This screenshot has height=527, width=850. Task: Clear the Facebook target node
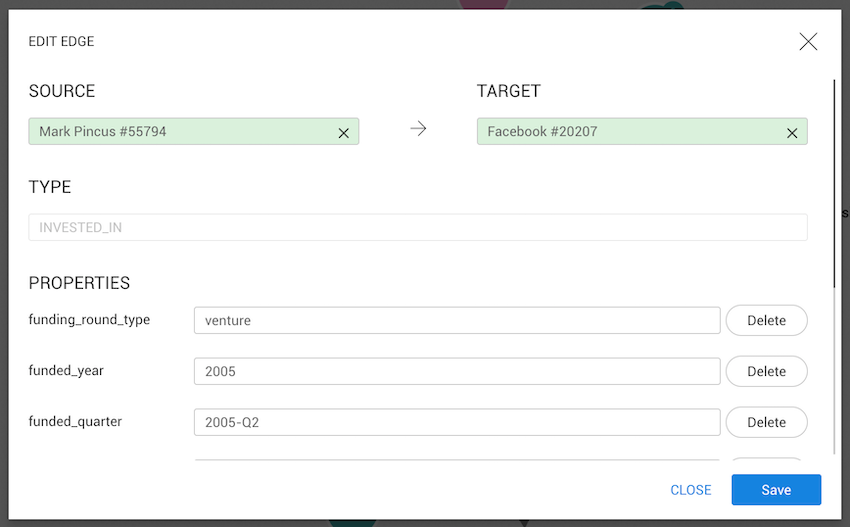point(792,132)
